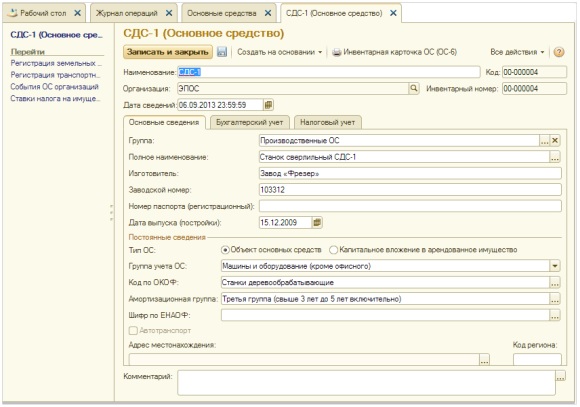The height and width of the screenshot is (407, 580).
Task: Open the Все действия menu
Action: pos(517,52)
